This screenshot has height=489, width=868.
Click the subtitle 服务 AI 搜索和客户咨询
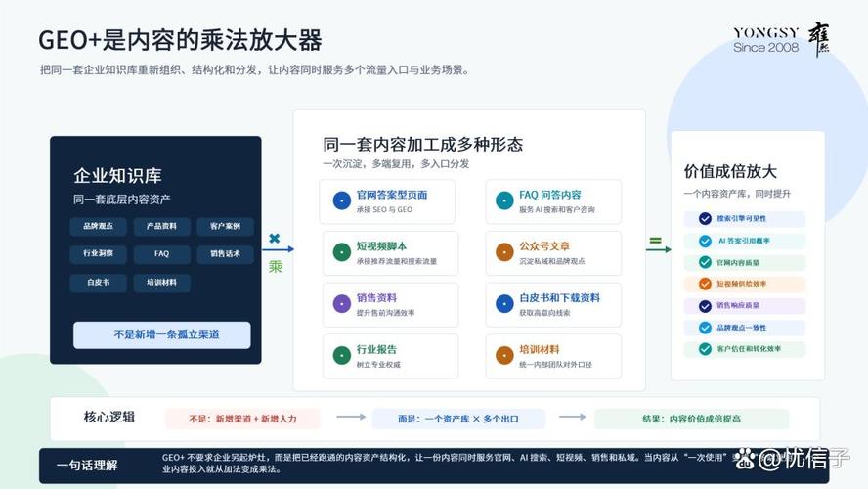[x=557, y=210]
